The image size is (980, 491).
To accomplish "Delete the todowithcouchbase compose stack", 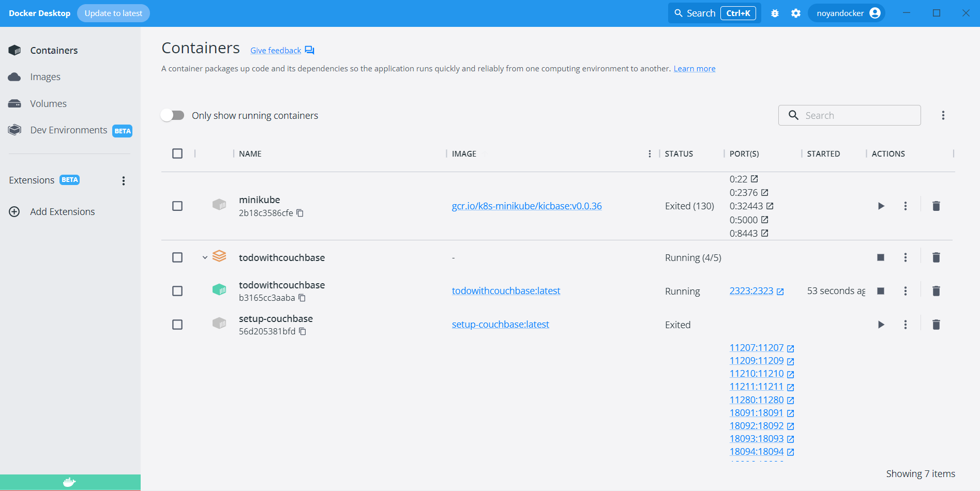I will tap(936, 257).
